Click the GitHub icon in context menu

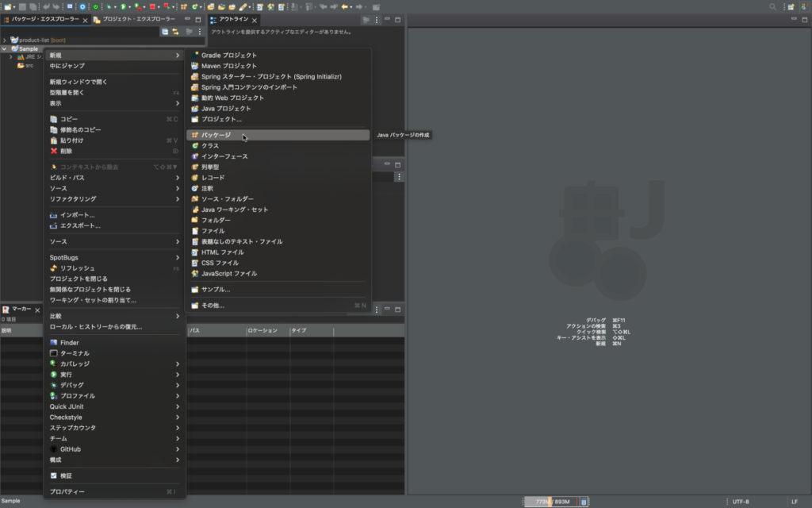pyautogui.click(x=54, y=449)
